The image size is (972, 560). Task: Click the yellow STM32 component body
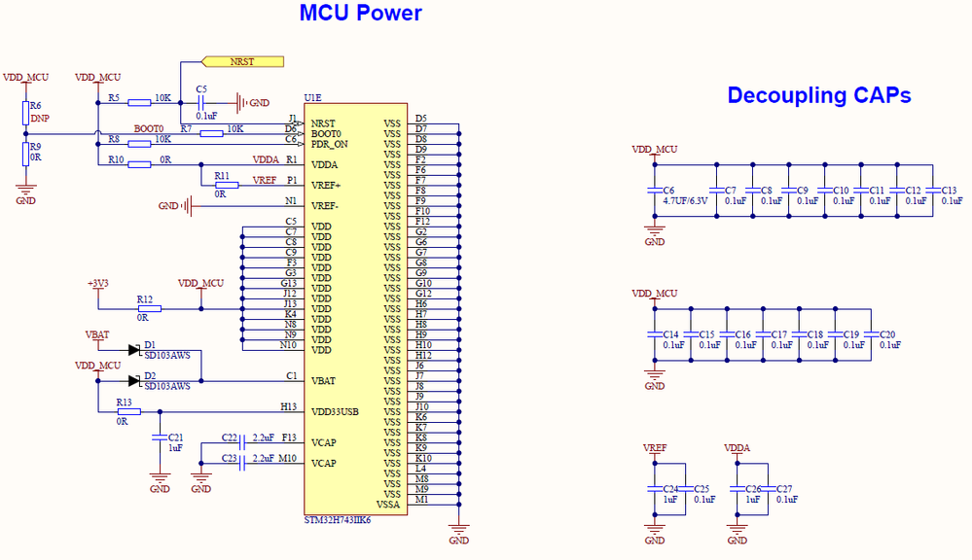355,308
